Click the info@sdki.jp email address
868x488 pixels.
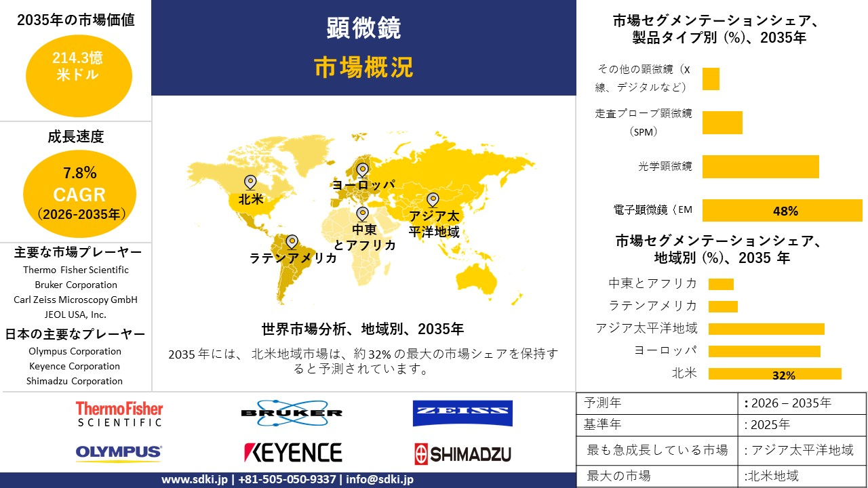(380, 479)
